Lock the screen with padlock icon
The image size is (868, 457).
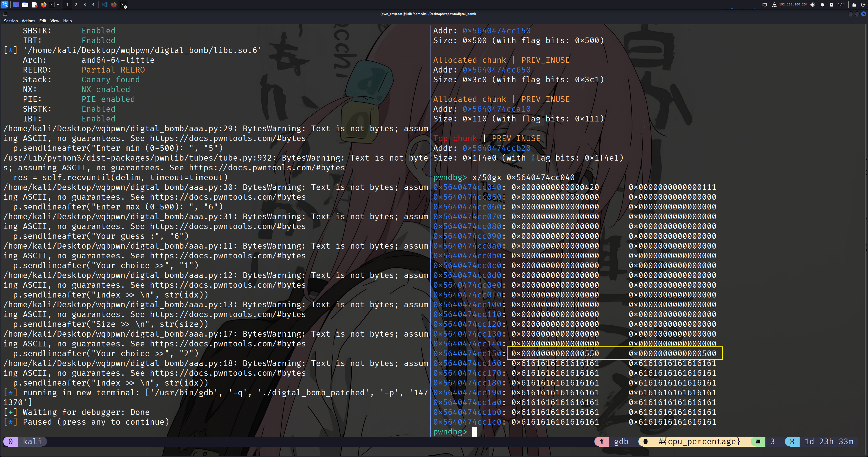pyautogui.click(x=854, y=5)
